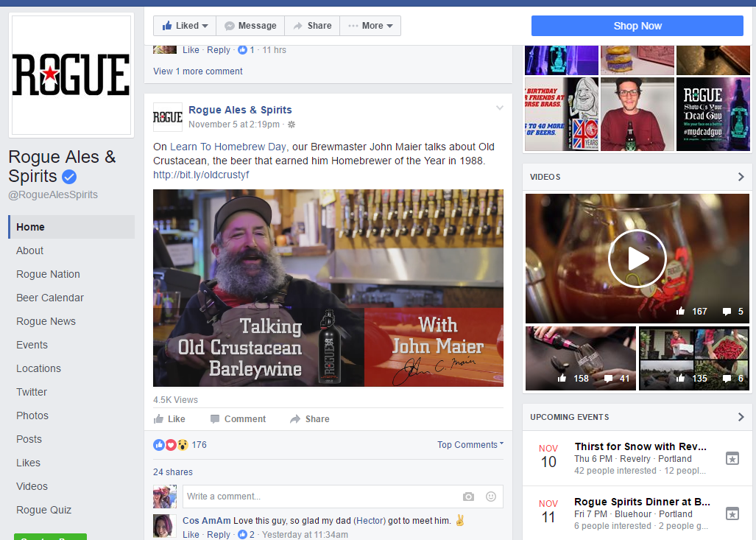This screenshot has width=756, height=540.
Task: Open the Learn To Homebrew Day link
Action: tap(228, 147)
